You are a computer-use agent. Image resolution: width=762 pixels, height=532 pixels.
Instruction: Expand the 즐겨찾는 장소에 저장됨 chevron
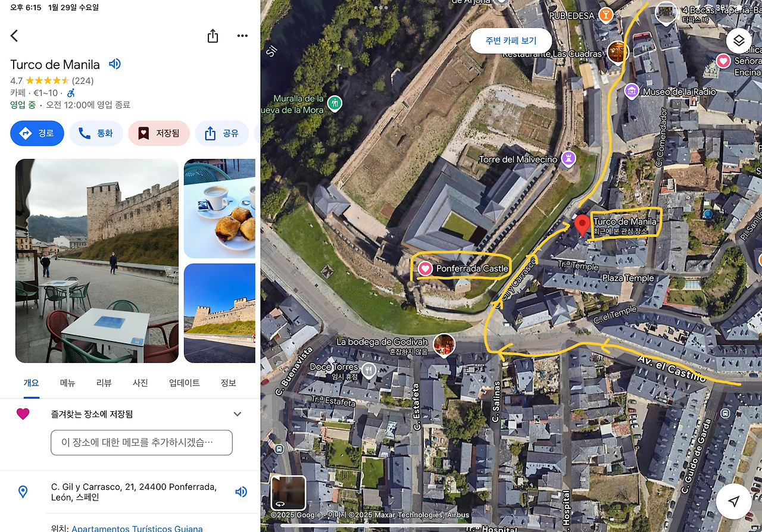pyautogui.click(x=238, y=414)
